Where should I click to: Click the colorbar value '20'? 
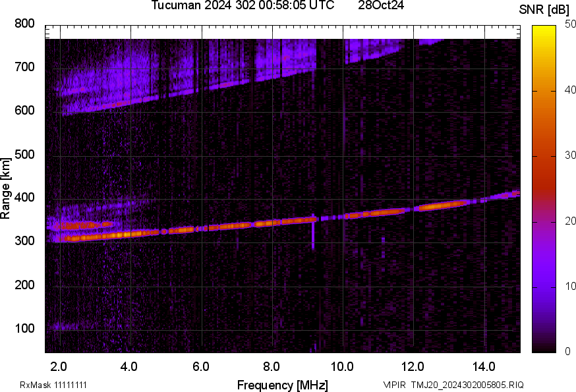point(571,221)
